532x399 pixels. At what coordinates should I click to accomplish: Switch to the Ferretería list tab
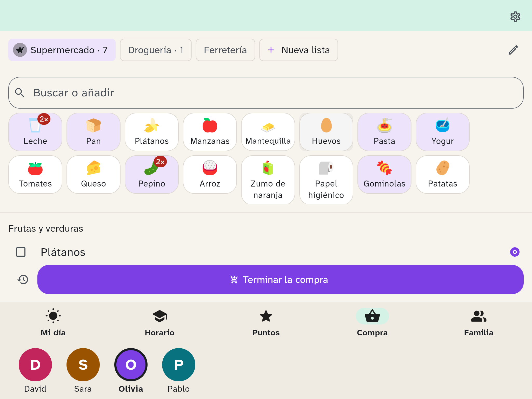225,50
